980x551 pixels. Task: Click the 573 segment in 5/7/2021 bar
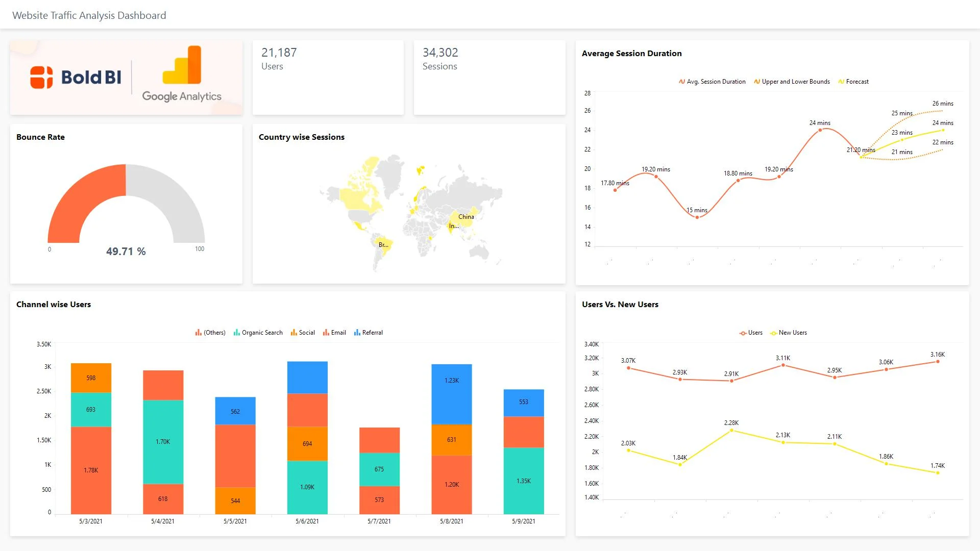379,500
